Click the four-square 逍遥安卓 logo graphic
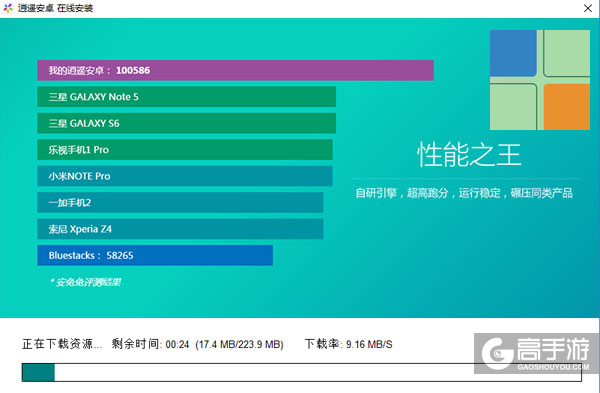The height and width of the screenshot is (393, 600). 540,80
